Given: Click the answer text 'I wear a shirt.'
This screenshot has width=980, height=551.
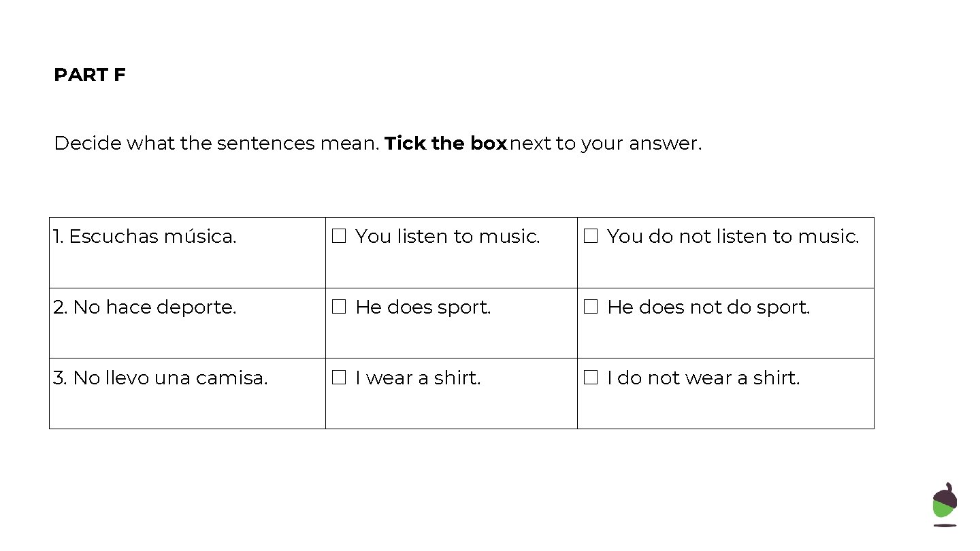Looking at the screenshot, I should (x=418, y=378).
